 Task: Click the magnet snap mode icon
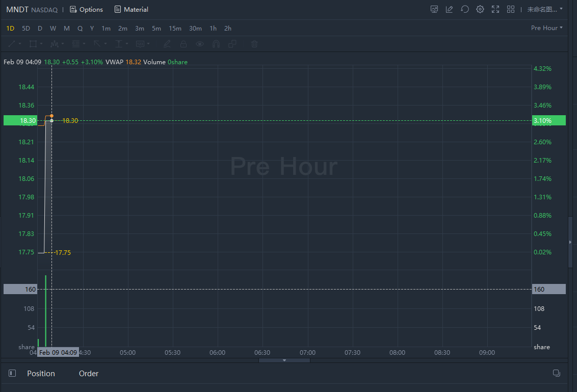click(216, 44)
